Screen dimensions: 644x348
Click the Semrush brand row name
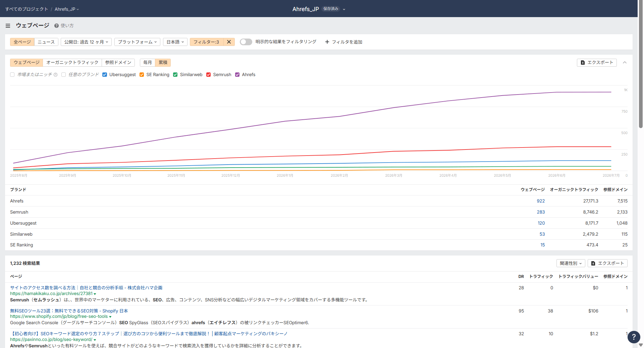click(19, 212)
